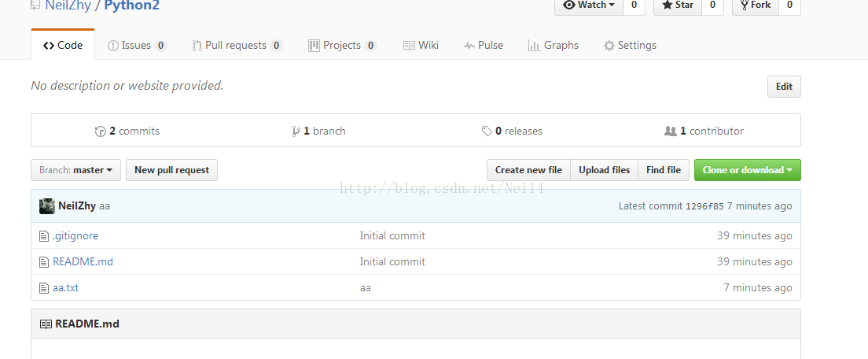Open the README.md file in list
Screen dimensions: 868x359
coord(83,261)
